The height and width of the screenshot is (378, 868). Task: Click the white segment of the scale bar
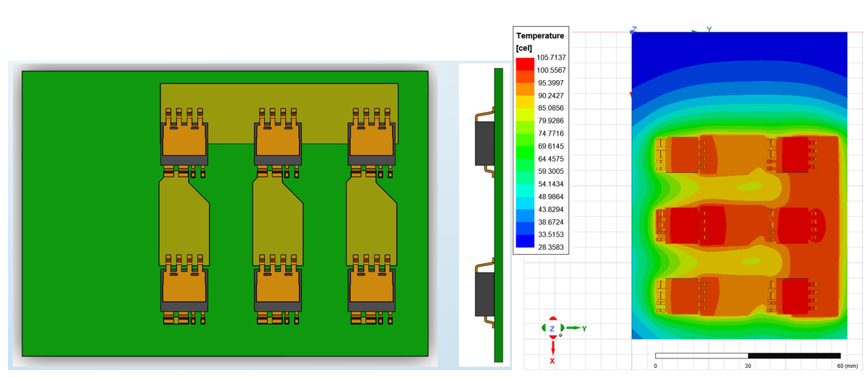point(701,356)
